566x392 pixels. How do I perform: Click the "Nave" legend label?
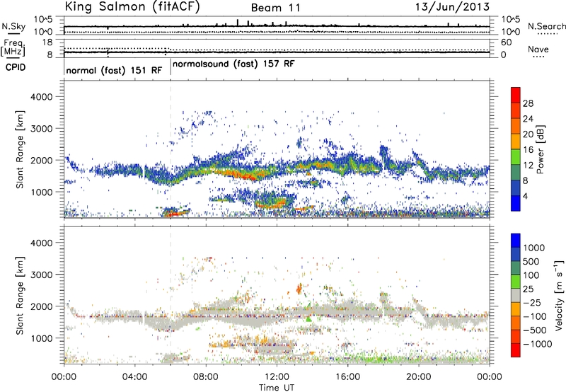pos(538,50)
